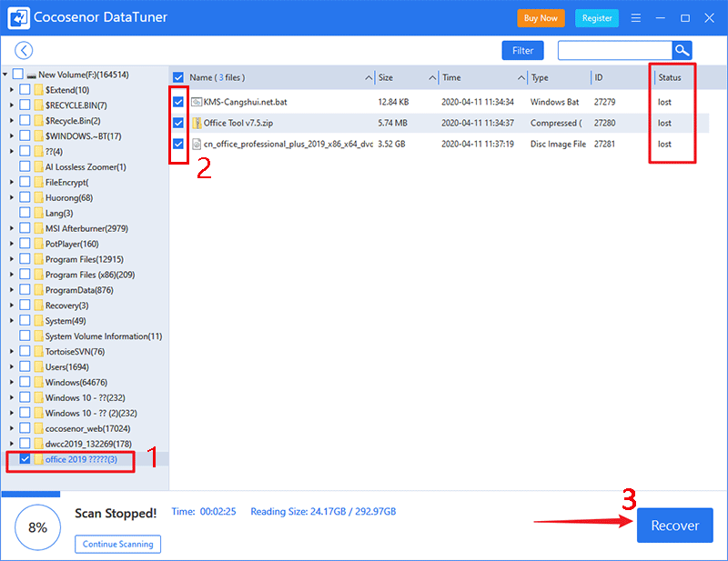Image resolution: width=728 pixels, height=561 pixels.
Task: Expand the $WINDOWS.~BT(17) folder
Action: click(12, 136)
